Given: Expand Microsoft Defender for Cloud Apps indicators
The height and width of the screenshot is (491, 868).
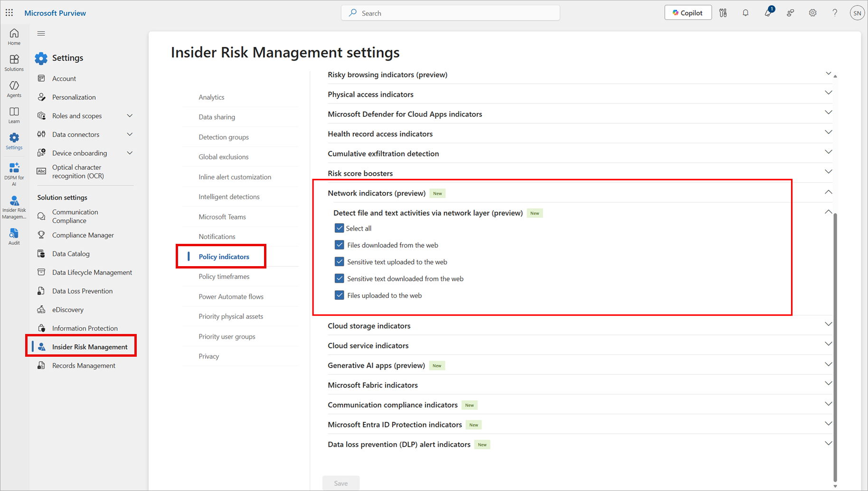Looking at the screenshot, I should 828,112.
